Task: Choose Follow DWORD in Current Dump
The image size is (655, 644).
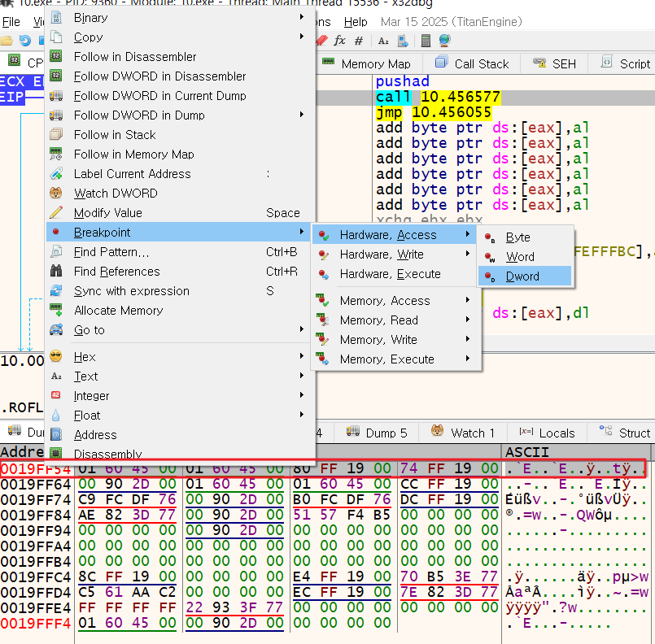Action: click(x=180, y=96)
